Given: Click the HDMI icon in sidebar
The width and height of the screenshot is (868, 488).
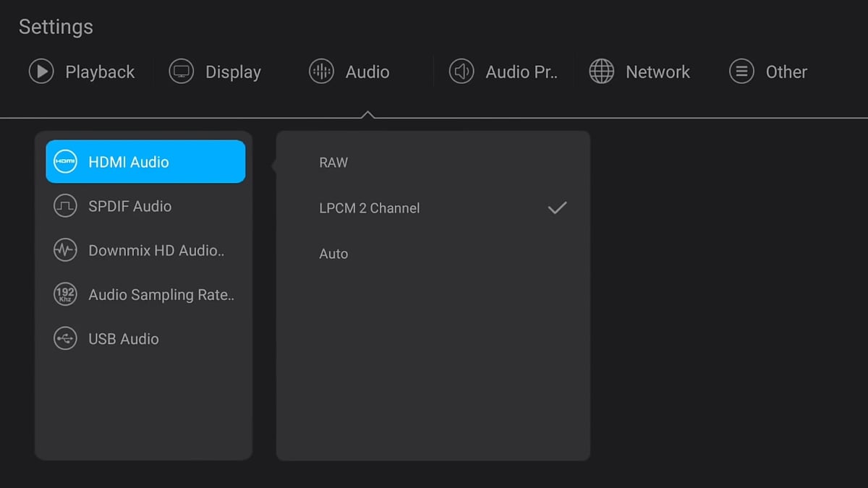Looking at the screenshot, I should [x=65, y=162].
